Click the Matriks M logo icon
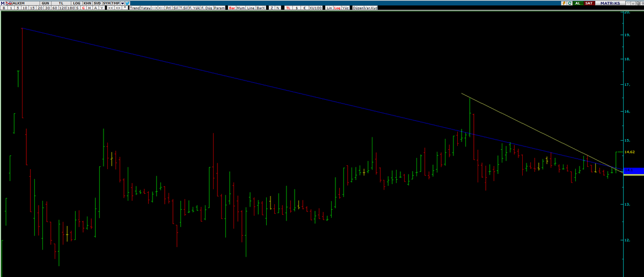 pos(3,3)
